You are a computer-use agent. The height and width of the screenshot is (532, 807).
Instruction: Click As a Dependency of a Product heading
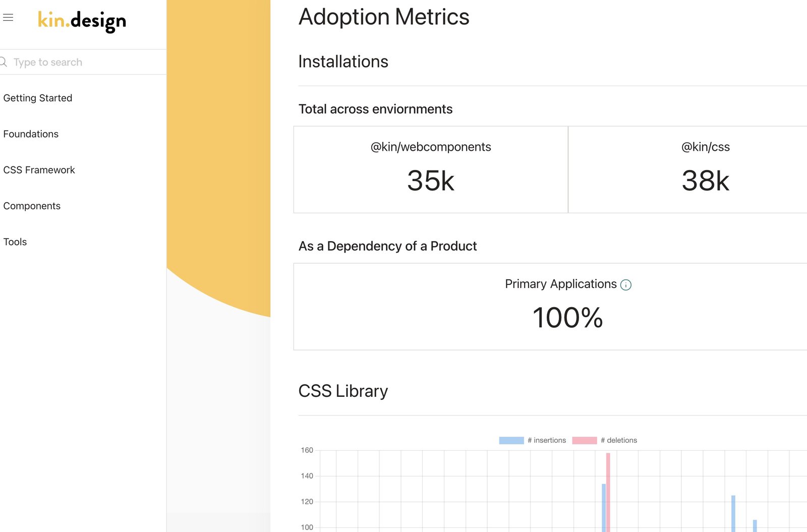coord(387,246)
